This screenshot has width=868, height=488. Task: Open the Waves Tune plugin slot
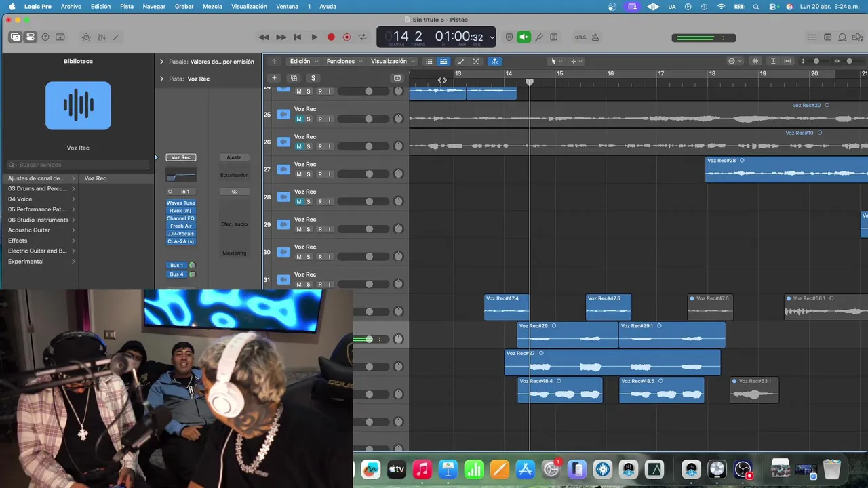point(180,203)
